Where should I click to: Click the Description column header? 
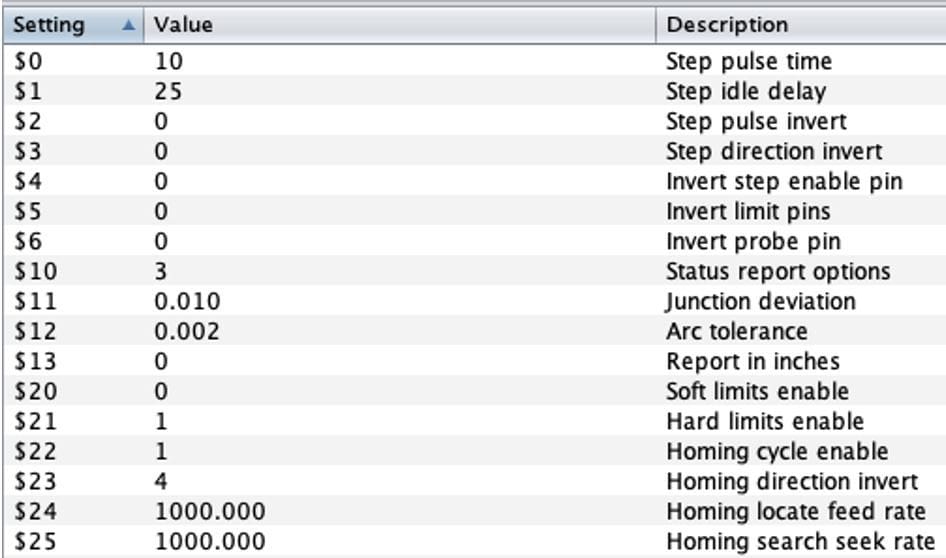[x=727, y=25]
